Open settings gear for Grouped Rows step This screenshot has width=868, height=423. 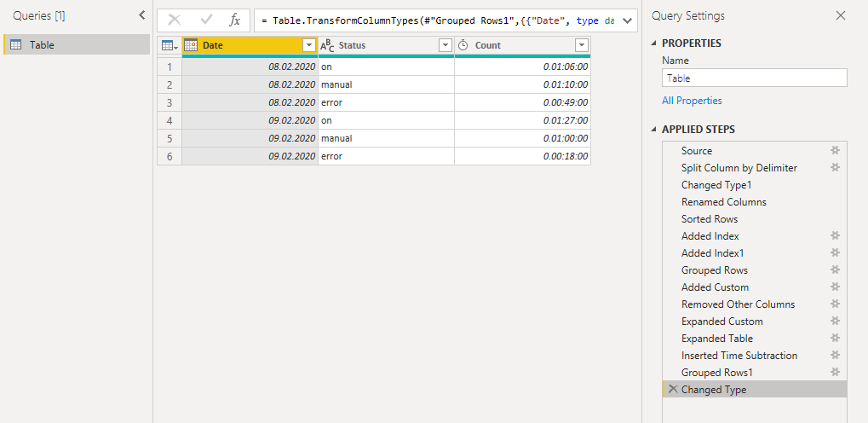(836, 270)
